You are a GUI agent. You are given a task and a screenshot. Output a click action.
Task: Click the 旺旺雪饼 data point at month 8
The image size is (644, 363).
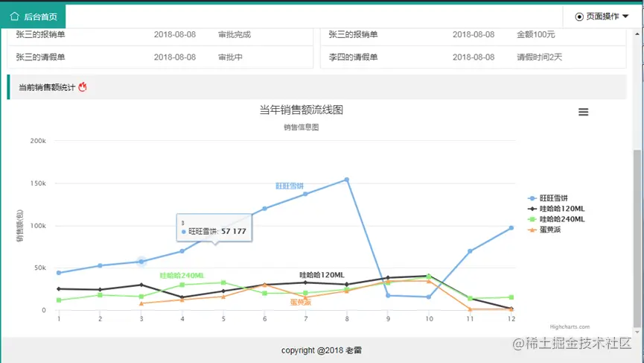pyautogui.click(x=347, y=180)
